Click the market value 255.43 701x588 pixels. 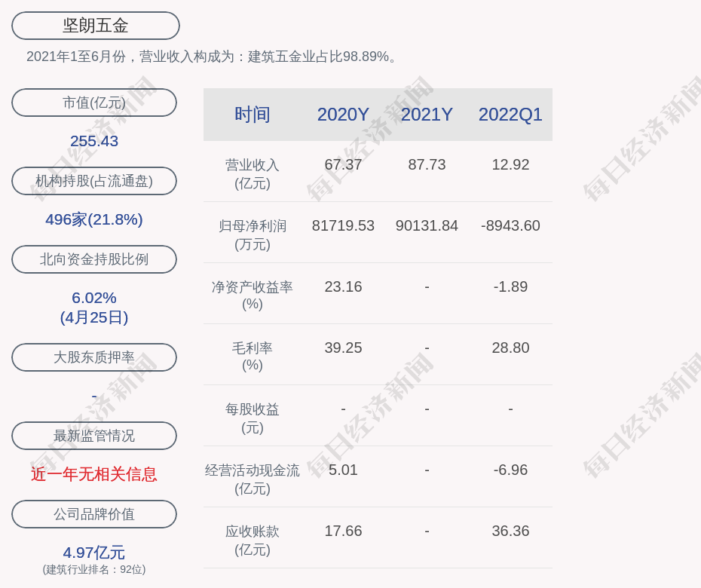[x=94, y=141]
